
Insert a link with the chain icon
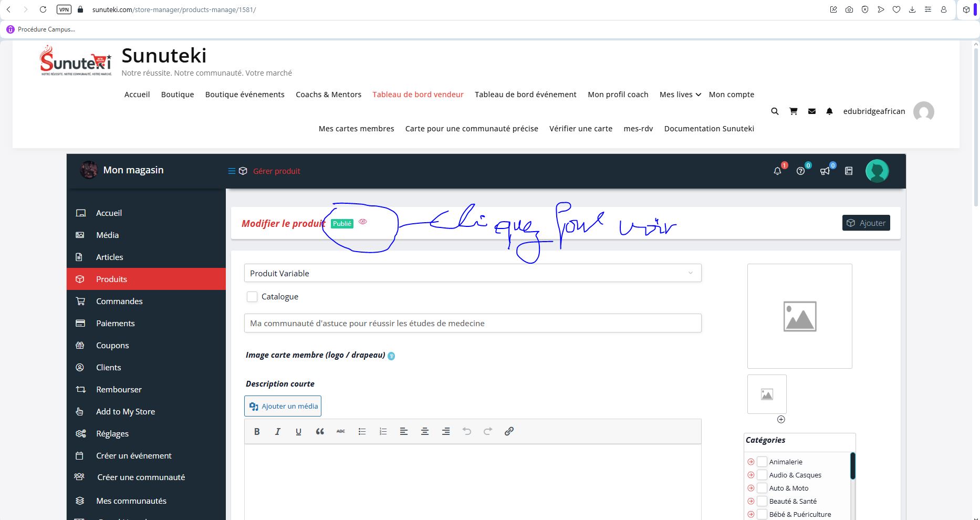(509, 431)
